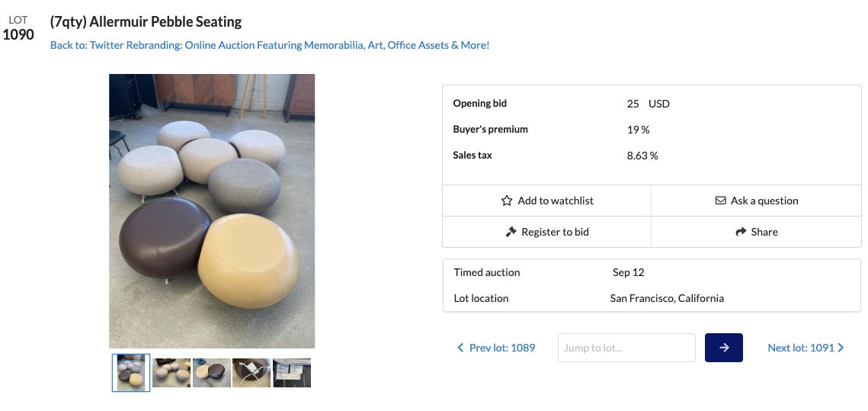Click the envelope icon beside Ask a question

[x=720, y=201]
